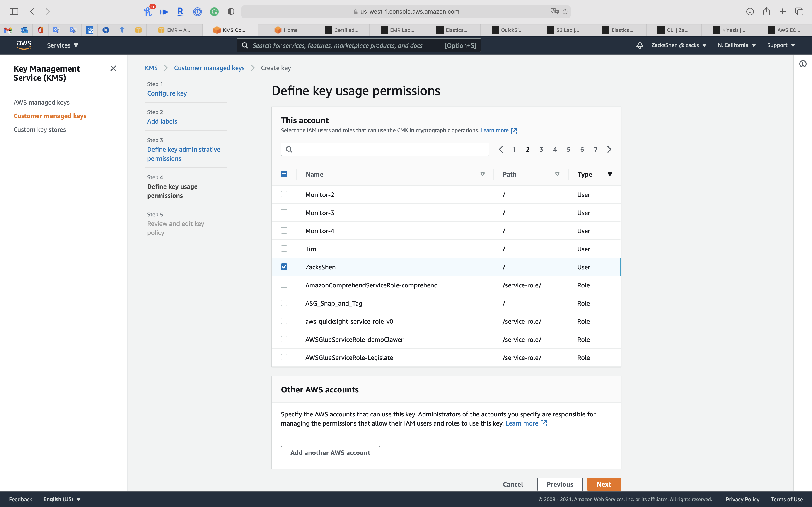Viewport: 812px width, 507px height.
Task: Switch to the EMR Lab browser tab
Action: tap(398, 30)
